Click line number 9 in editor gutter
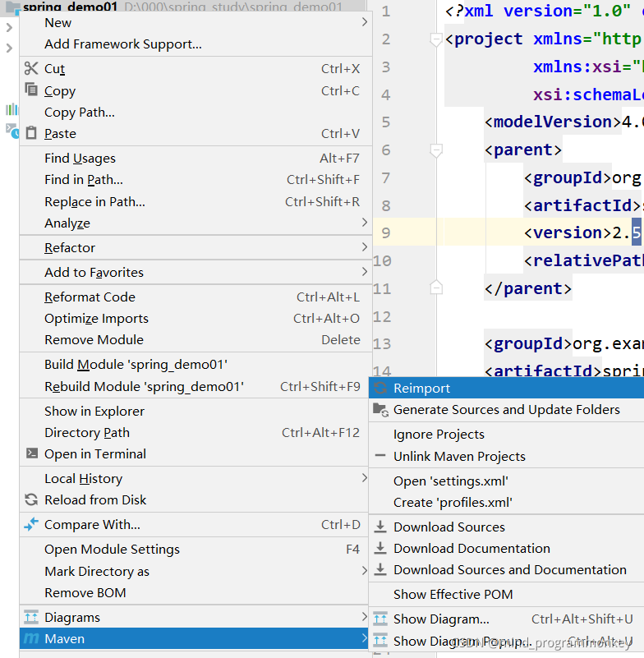Image resolution: width=644 pixels, height=658 pixels. click(385, 232)
